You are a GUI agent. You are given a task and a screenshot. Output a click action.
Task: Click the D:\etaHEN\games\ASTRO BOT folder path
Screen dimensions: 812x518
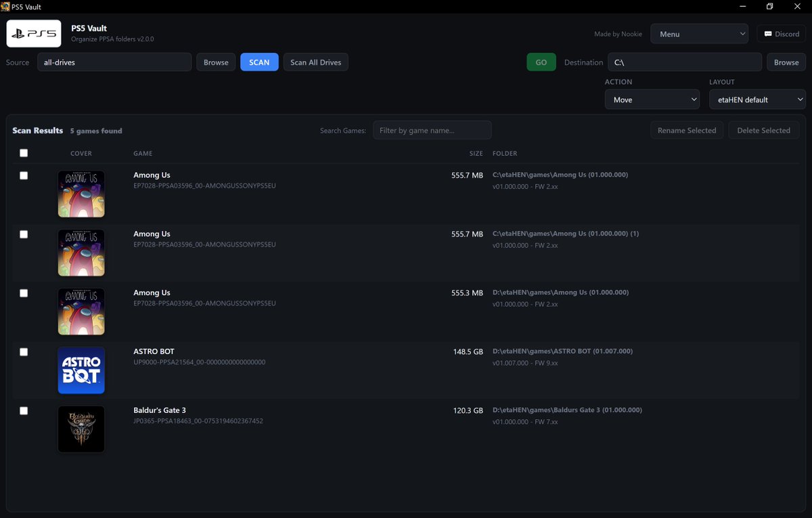pyautogui.click(x=562, y=351)
